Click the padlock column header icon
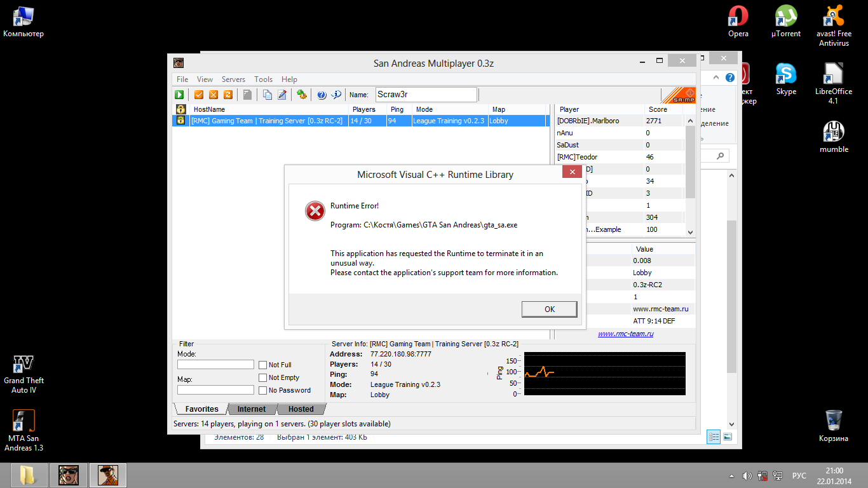 [x=180, y=109]
